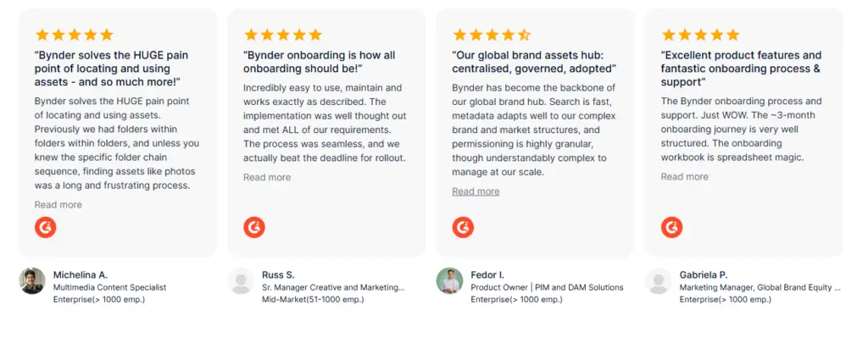Open Michelina A.'s profile photo
The height and width of the screenshot is (343, 868).
click(32, 281)
